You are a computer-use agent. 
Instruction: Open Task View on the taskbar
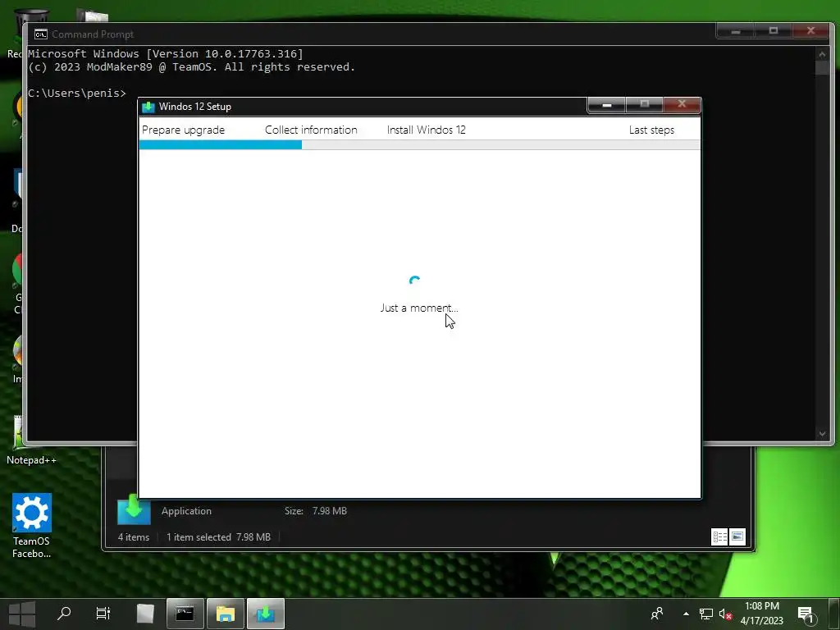pyautogui.click(x=103, y=614)
